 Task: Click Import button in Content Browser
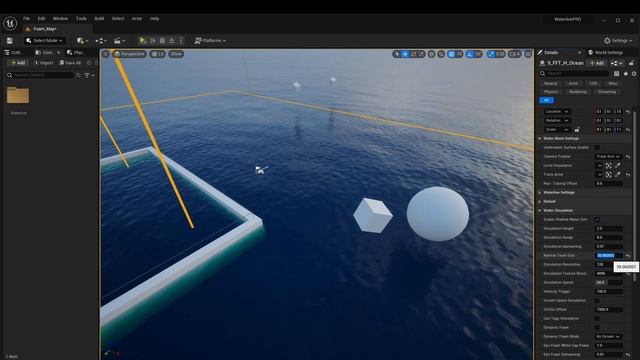(44, 63)
